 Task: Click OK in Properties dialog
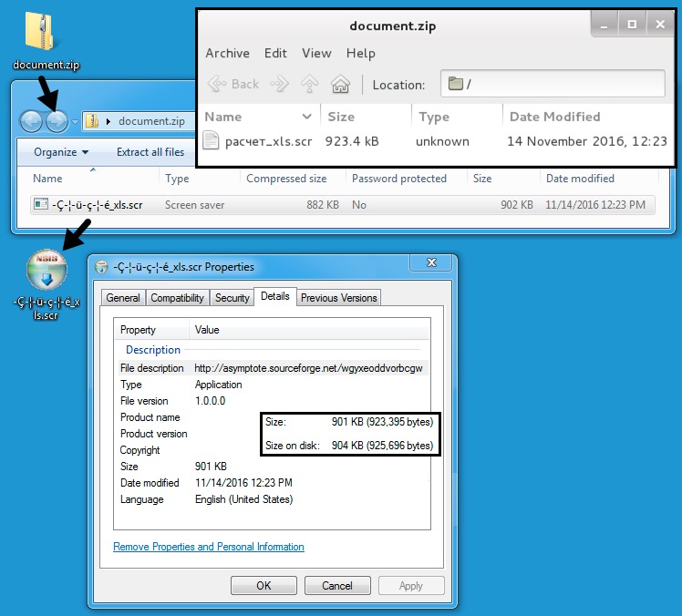pos(263,586)
